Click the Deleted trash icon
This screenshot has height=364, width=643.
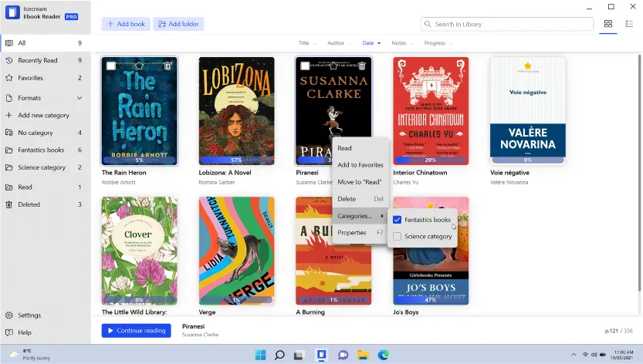(9, 204)
